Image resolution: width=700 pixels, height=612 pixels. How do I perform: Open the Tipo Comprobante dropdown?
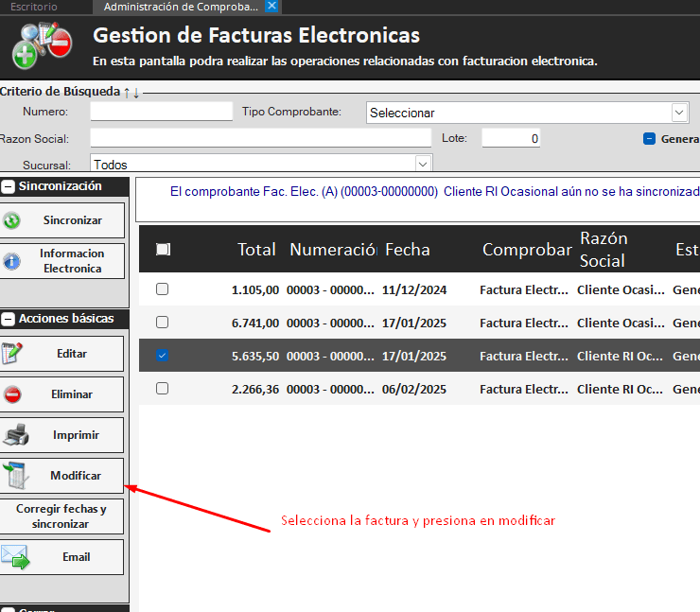point(679,113)
